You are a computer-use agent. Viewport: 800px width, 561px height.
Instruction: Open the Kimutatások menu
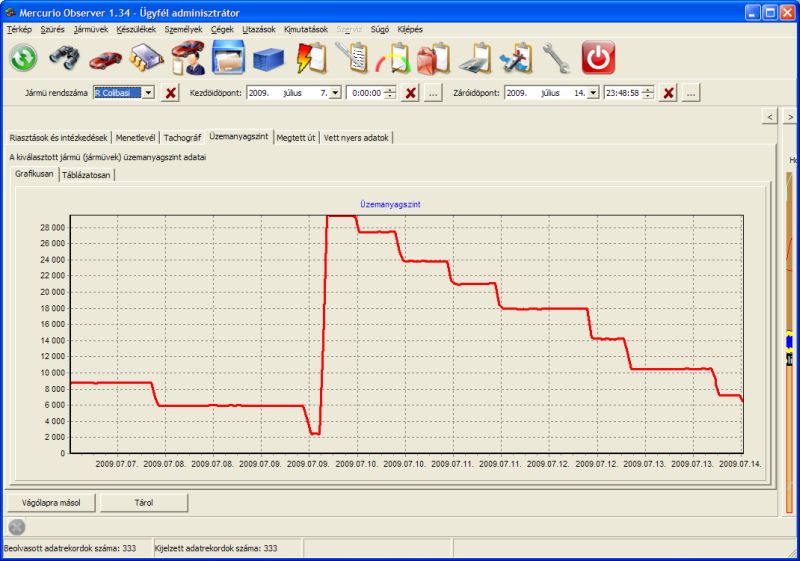(x=306, y=29)
